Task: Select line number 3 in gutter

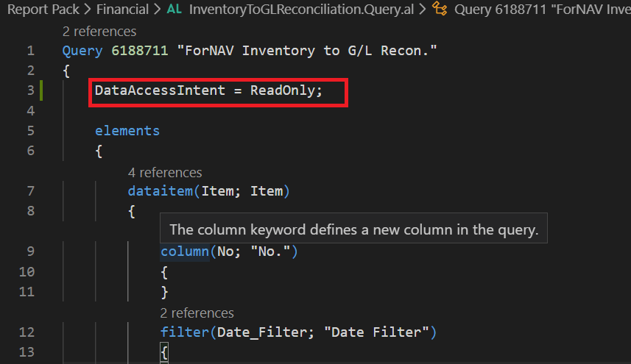Action: pyautogui.click(x=30, y=91)
